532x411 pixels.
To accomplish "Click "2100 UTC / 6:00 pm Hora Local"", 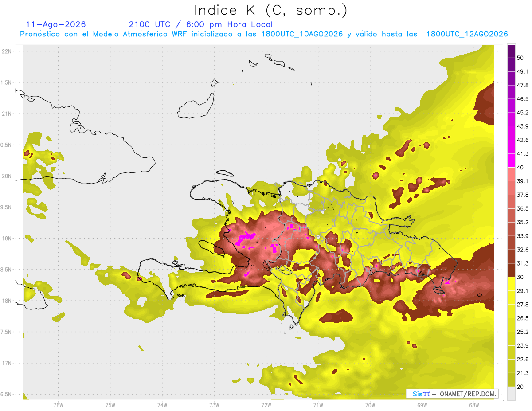I will [201, 24].
